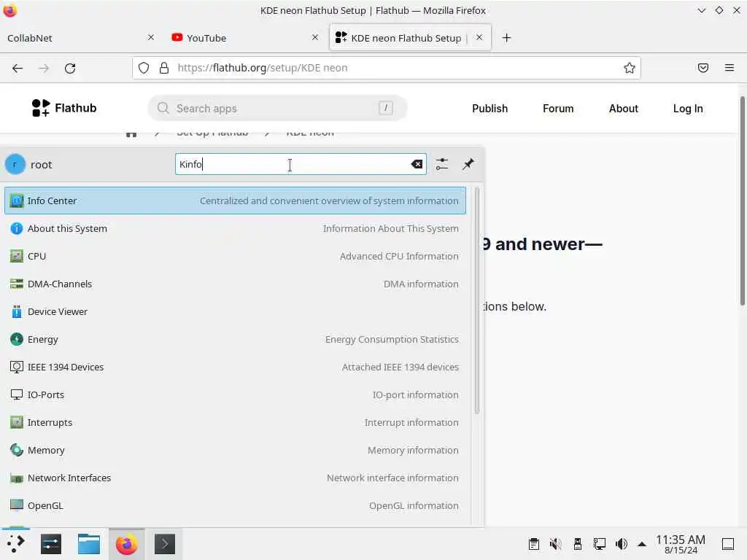Open the clipboard tray icon
The height and width of the screenshot is (560, 747).
[x=533, y=544]
